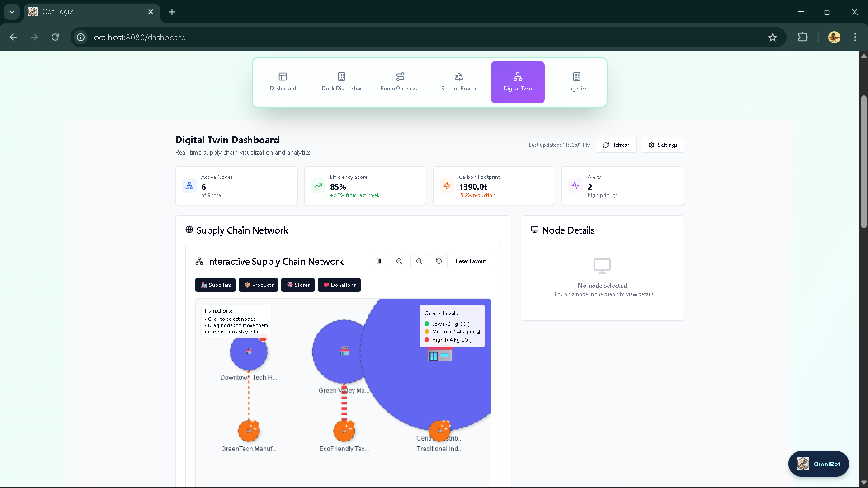Image resolution: width=868 pixels, height=488 pixels.
Task: Select the GreenTech Manuf orange supplier node
Action: click(248, 431)
